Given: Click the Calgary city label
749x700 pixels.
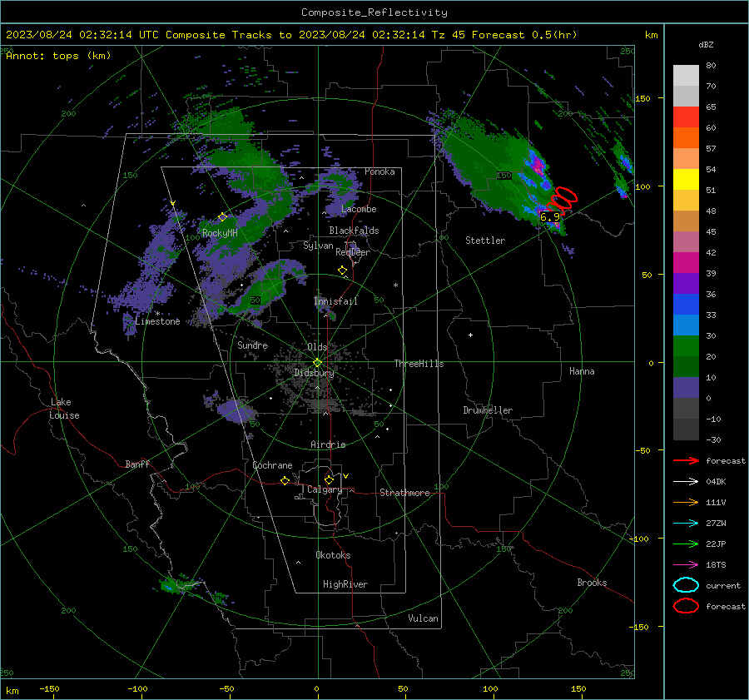Looking at the screenshot, I should pos(325,489).
